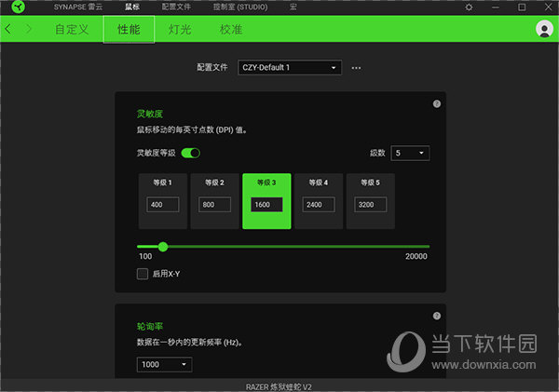This screenshot has width=559, height=392.
Task: Open 配置文件 in the top menu
Action: [176, 7]
